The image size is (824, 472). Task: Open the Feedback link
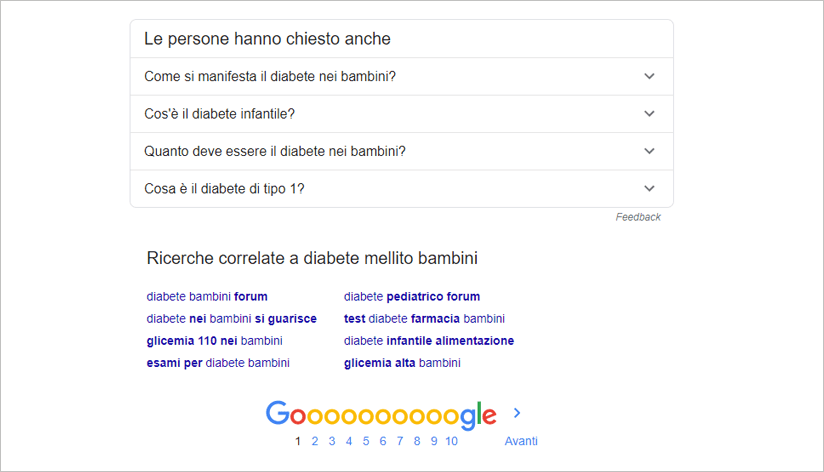tap(638, 217)
